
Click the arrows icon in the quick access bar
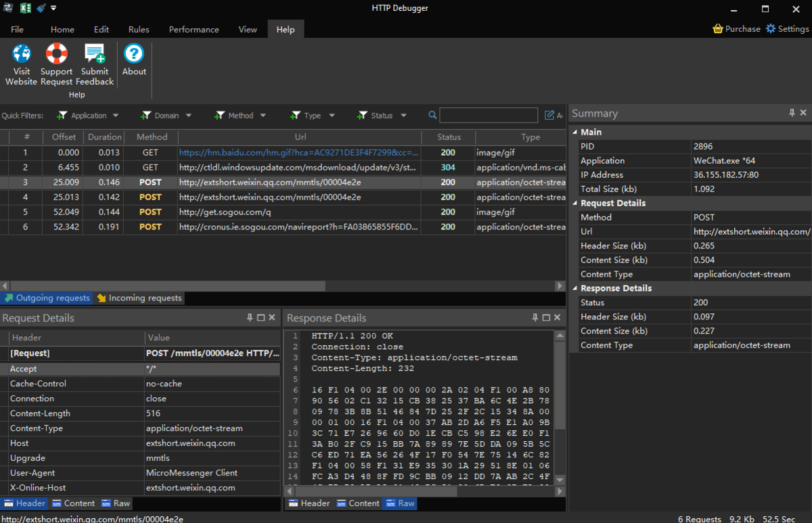(x=9, y=8)
